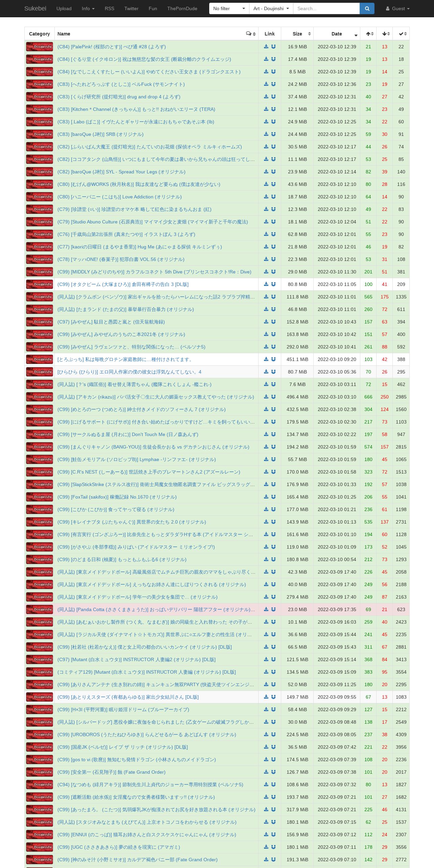Open the RSS feed link

click(x=110, y=8)
